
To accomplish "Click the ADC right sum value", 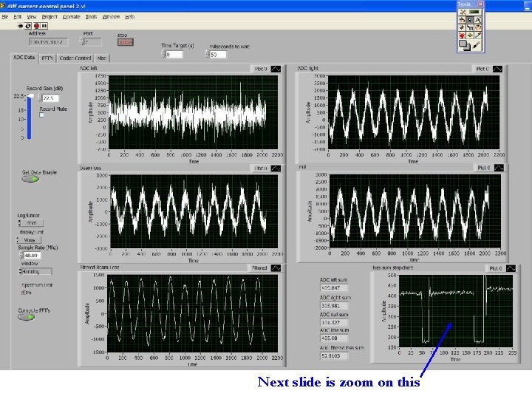I will [334, 306].
